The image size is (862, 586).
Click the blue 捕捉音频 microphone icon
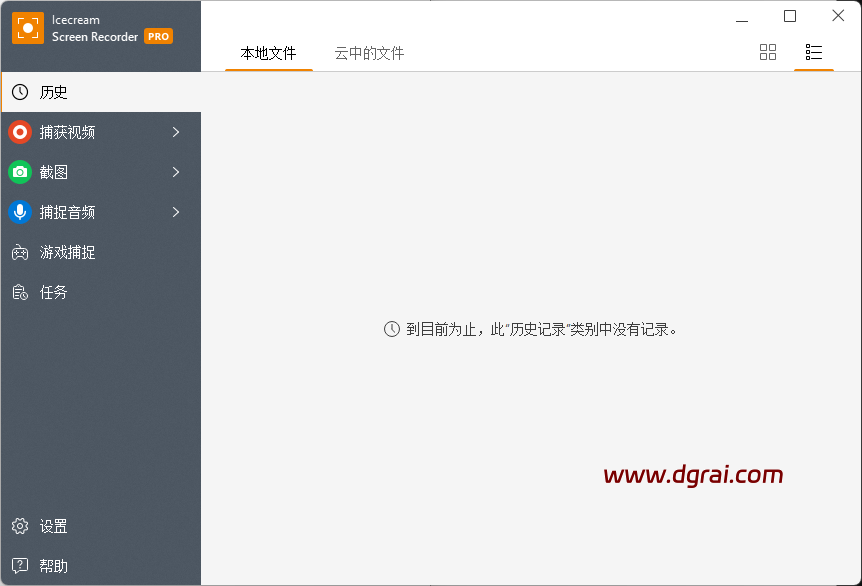click(x=20, y=212)
